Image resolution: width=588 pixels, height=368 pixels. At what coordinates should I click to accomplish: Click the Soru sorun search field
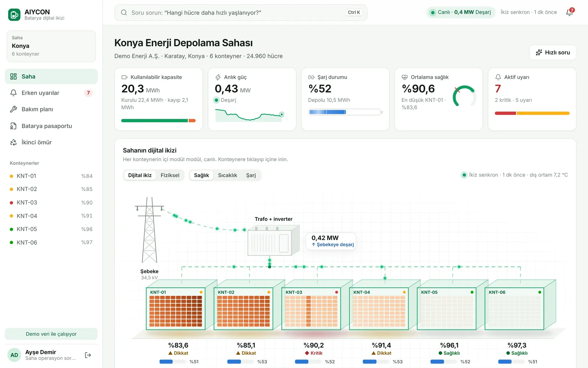pos(241,13)
